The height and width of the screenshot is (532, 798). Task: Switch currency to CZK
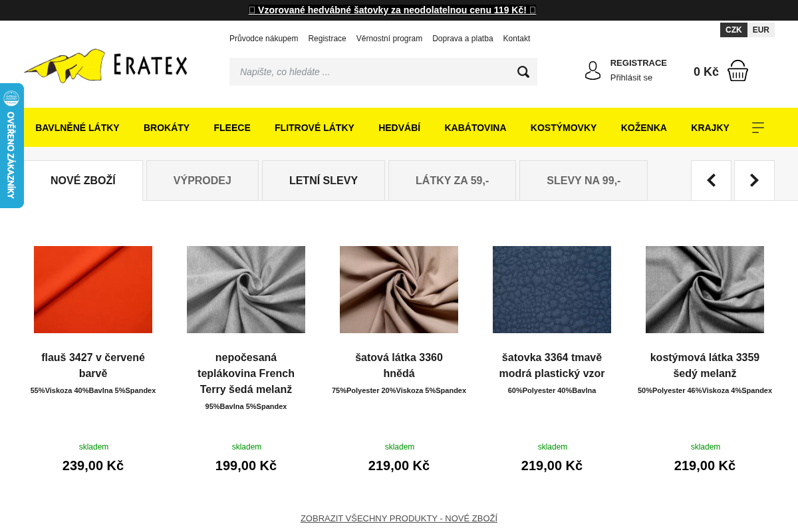[x=733, y=30]
